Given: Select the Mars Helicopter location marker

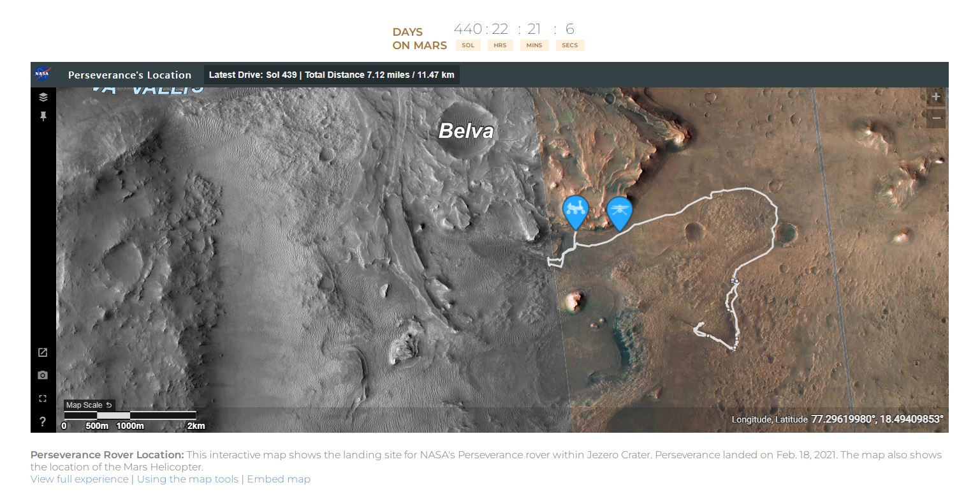Looking at the screenshot, I should [619, 213].
